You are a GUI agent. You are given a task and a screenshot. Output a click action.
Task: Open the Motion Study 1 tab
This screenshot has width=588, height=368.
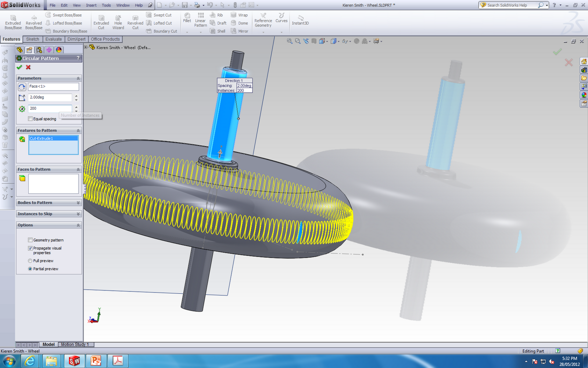[75, 344]
